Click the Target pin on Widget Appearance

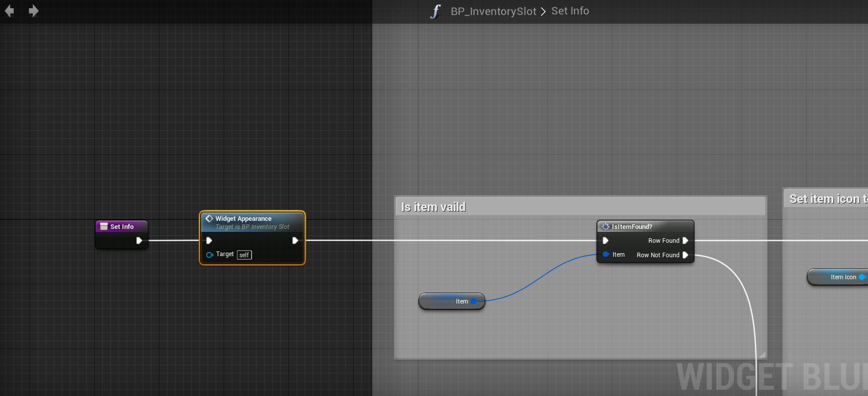coord(210,254)
